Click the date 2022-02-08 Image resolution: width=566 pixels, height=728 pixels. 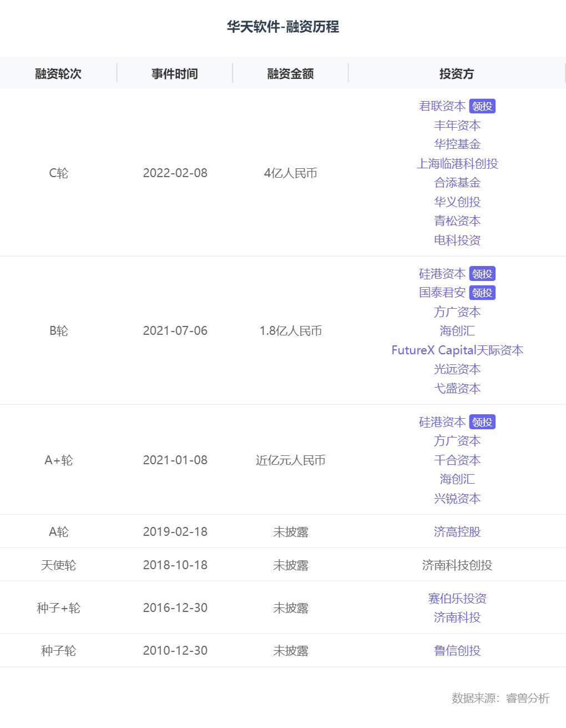tap(175, 173)
